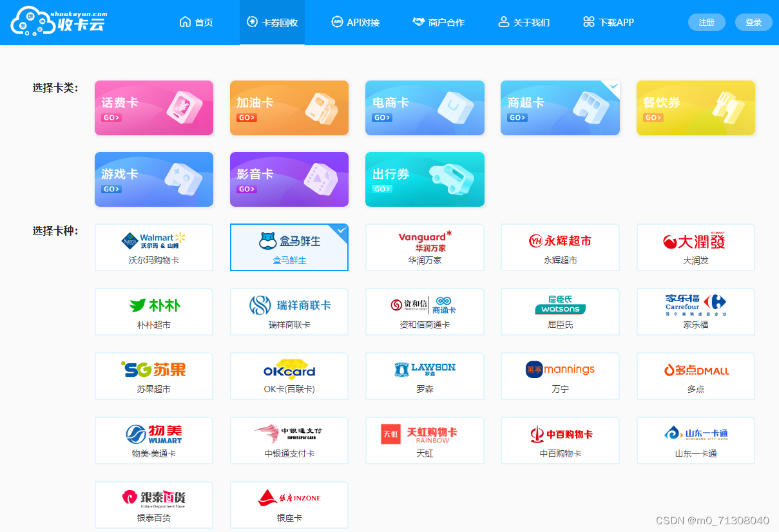
Task: Select 屈臣氏 Watsons card
Action: pyautogui.click(x=560, y=312)
